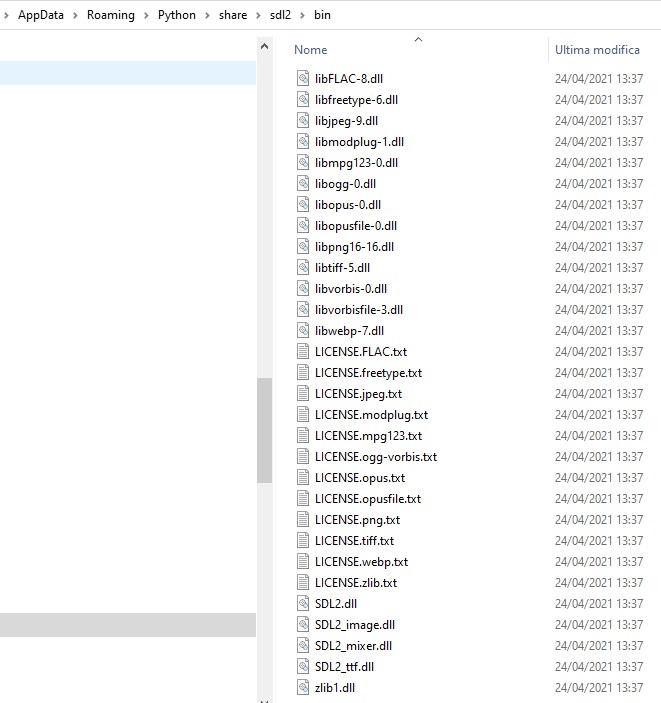Click the modified date of LICENSE.jpeg.txt
Image resolution: width=661 pixels, height=703 pixels.
pyautogui.click(x=599, y=394)
